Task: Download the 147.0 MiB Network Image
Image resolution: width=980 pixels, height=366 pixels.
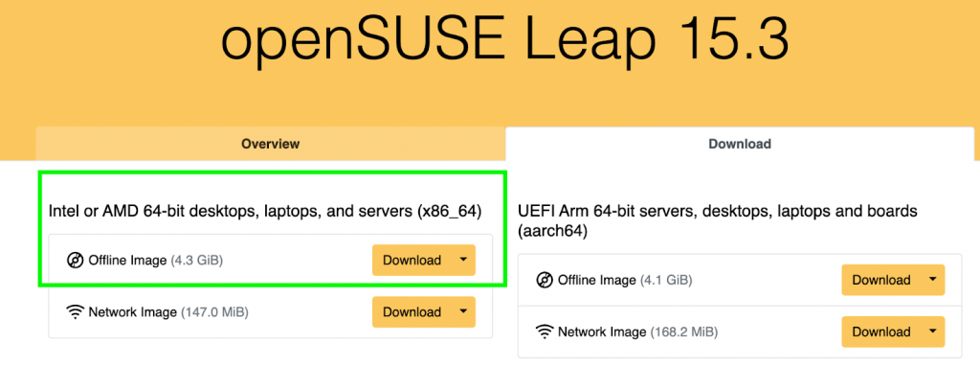Action: [x=412, y=311]
